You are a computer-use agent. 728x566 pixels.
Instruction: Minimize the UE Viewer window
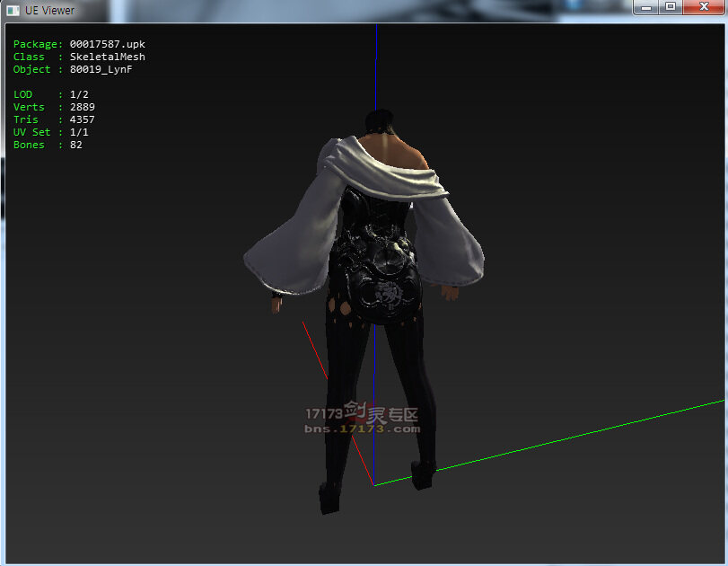tap(646, 7)
